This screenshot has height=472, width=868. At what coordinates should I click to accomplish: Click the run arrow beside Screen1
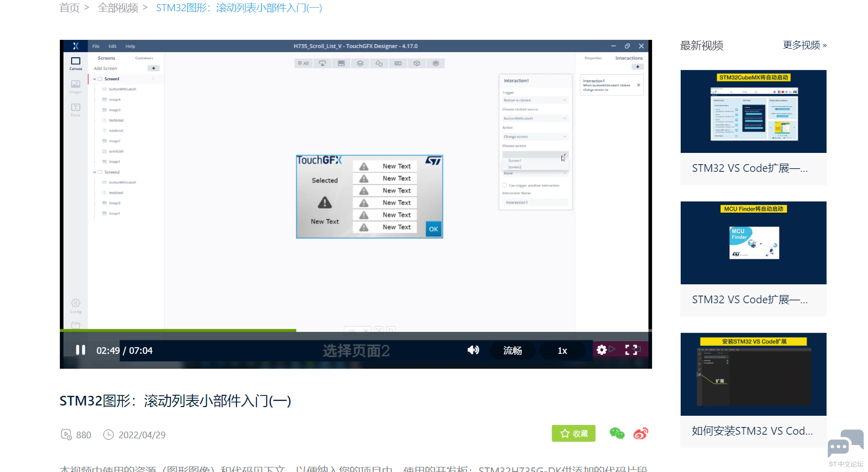154,79
